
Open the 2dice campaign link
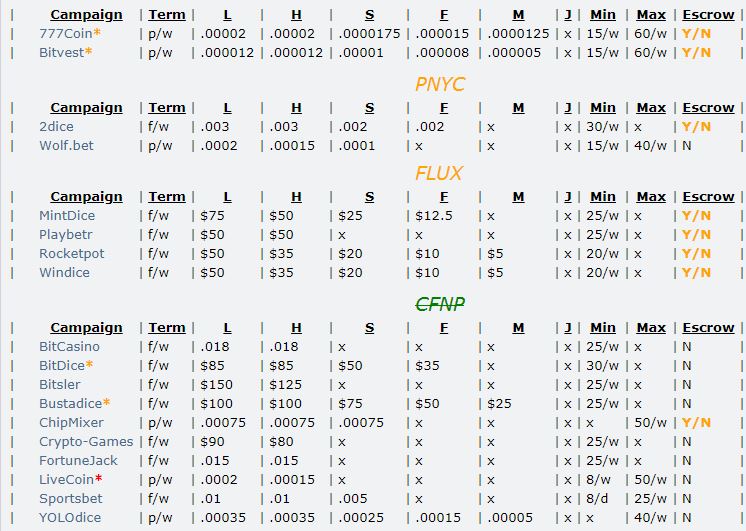coord(56,127)
